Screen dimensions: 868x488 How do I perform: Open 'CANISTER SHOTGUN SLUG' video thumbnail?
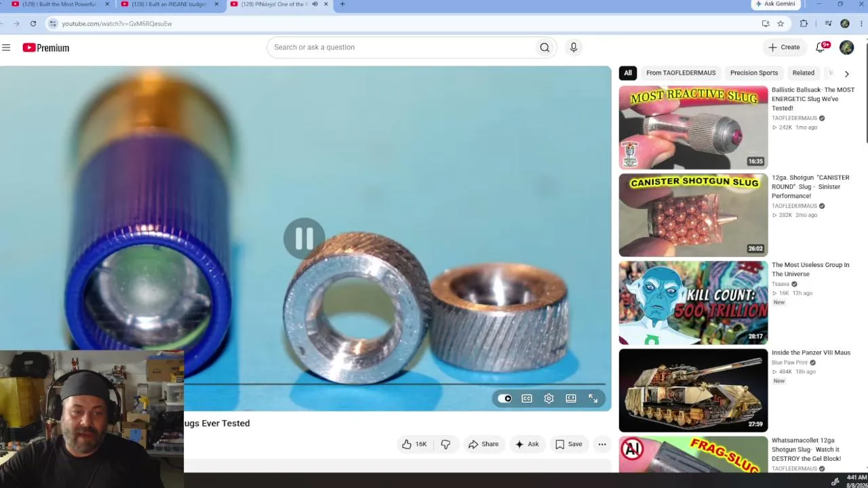click(693, 215)
